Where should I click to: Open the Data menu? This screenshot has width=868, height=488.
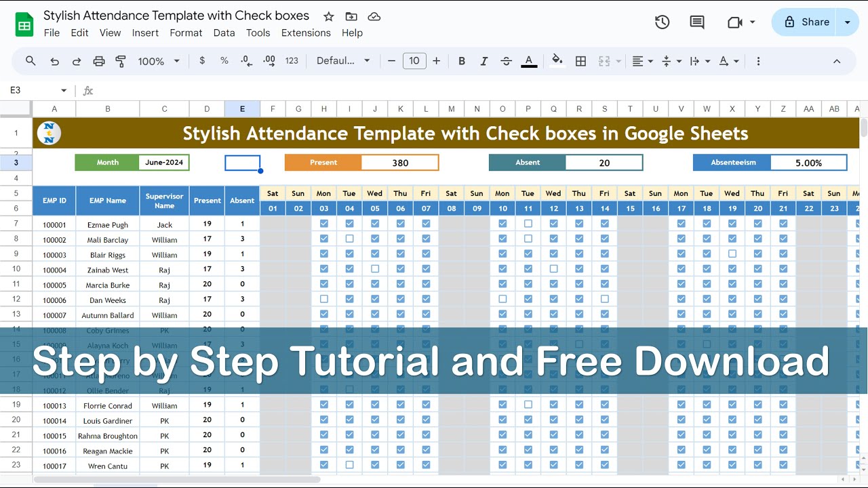pyautogui.click(x=224, y=33)
